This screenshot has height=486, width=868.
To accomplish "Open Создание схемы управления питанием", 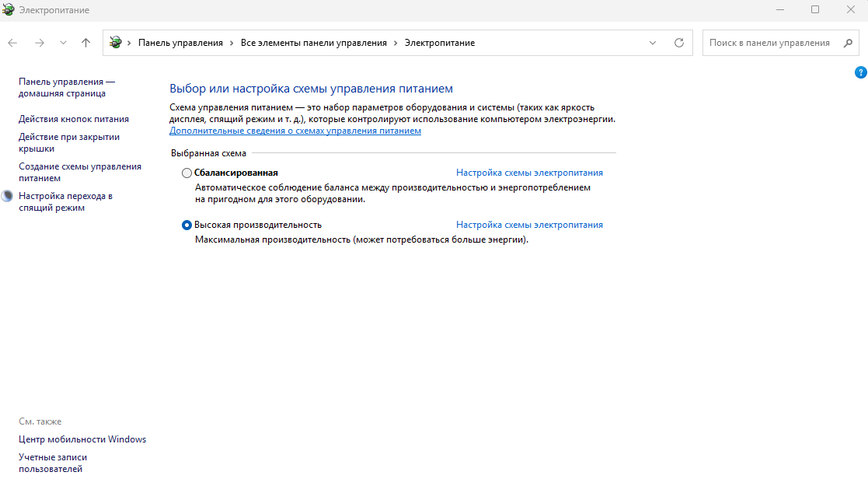I will click(x=79, y=172).
